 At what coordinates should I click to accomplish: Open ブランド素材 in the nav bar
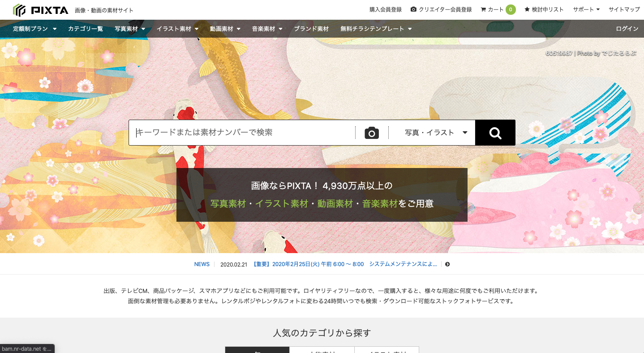311,29
